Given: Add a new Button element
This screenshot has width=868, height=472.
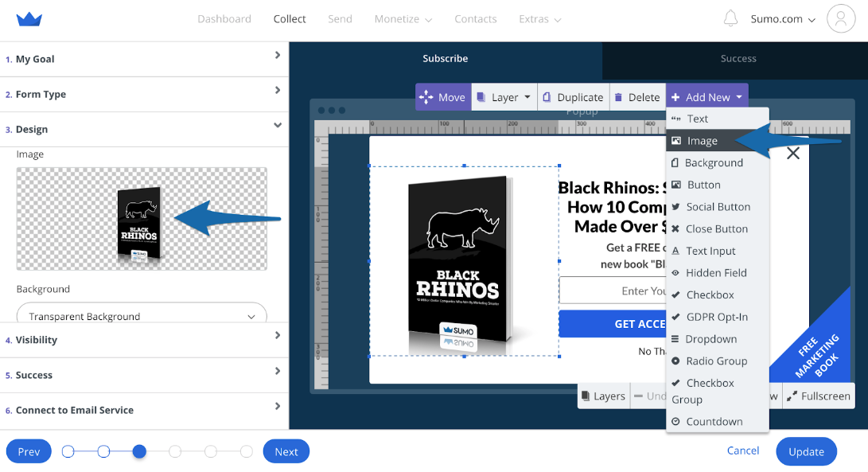Looking at the screenshot, I should pos(718,185).
